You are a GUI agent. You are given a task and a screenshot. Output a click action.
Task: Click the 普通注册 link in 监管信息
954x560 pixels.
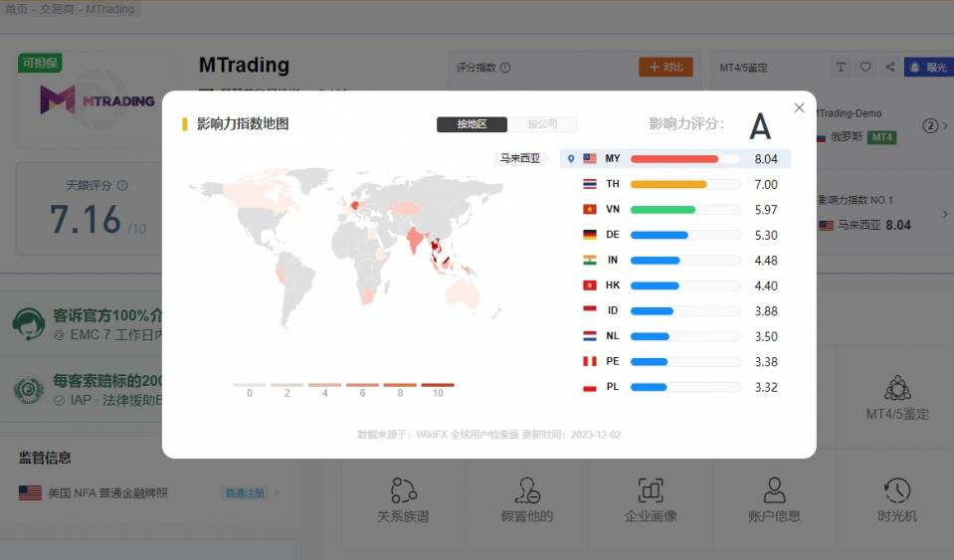[x=245, y=493]
